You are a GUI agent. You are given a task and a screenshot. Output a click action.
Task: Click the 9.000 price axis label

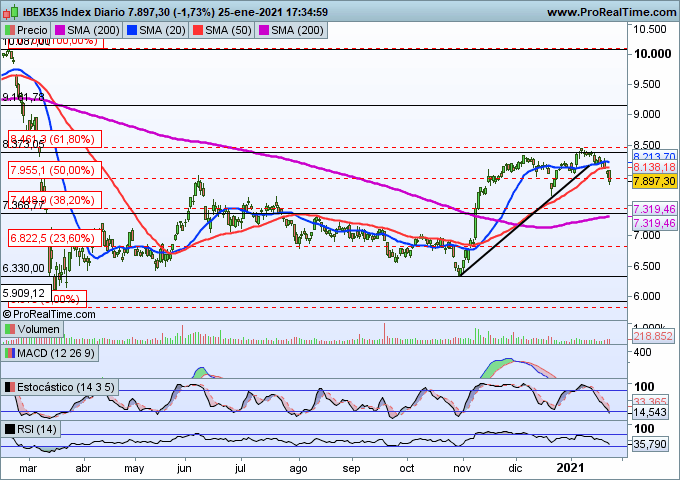click(647, 114)
